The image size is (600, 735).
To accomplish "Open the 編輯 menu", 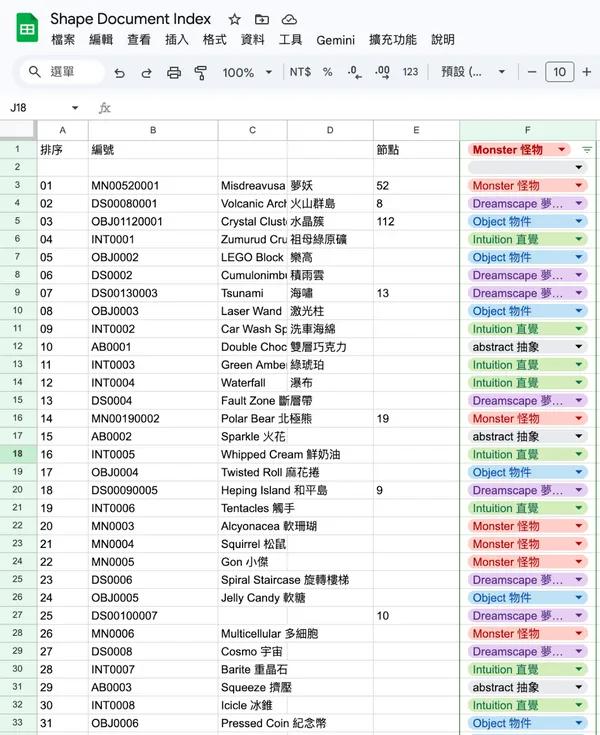I will [101, 40].
